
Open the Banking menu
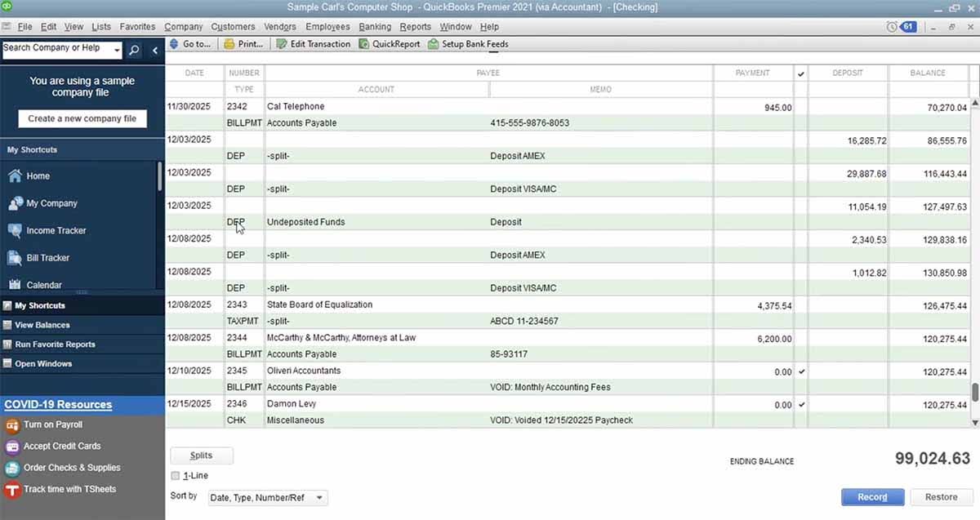375,26
